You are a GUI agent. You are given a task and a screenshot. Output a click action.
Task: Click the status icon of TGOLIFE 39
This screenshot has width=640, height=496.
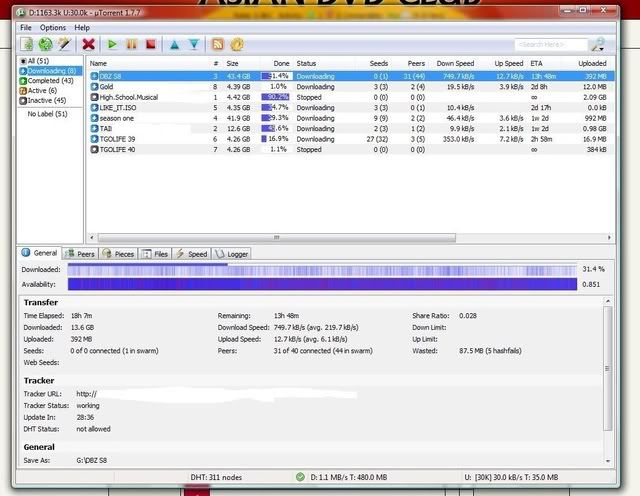pyautogui.click(x=94, y=139)
